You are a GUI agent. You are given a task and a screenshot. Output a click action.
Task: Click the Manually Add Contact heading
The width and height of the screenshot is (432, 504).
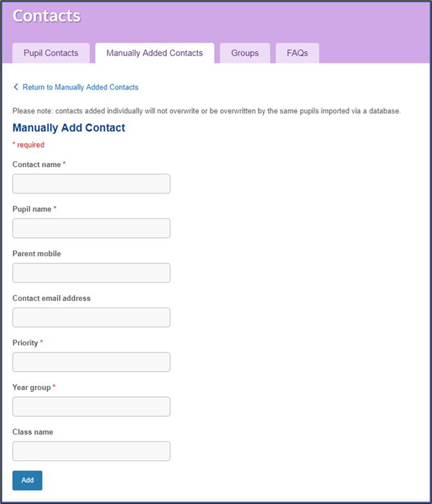point(69,128)
